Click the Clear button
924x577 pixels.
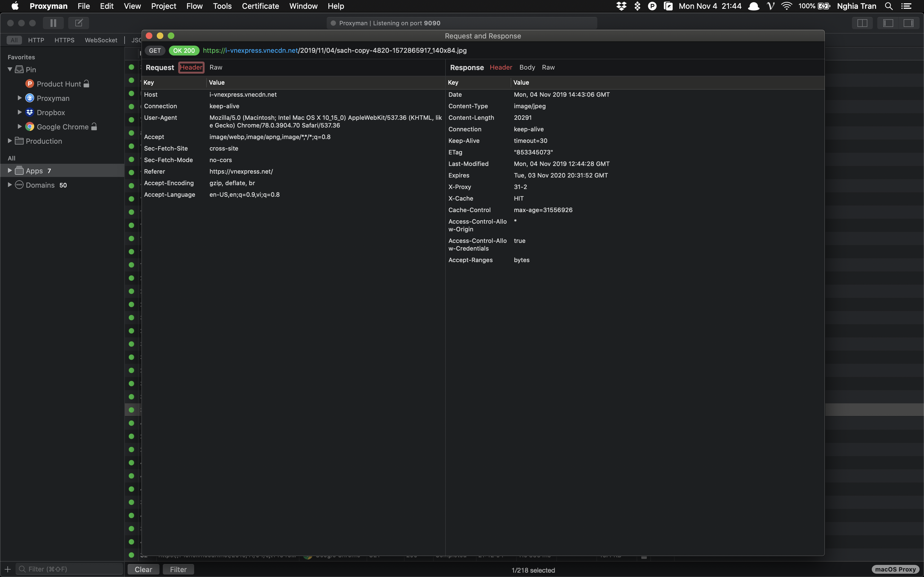pyautogui.click(x=143, y=569)
